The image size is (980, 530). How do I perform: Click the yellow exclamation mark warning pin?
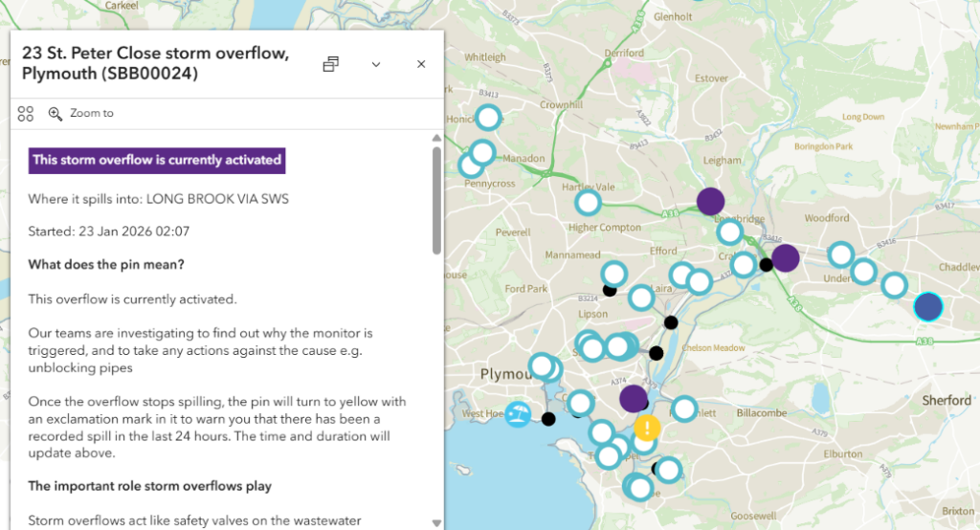[648, 427]
